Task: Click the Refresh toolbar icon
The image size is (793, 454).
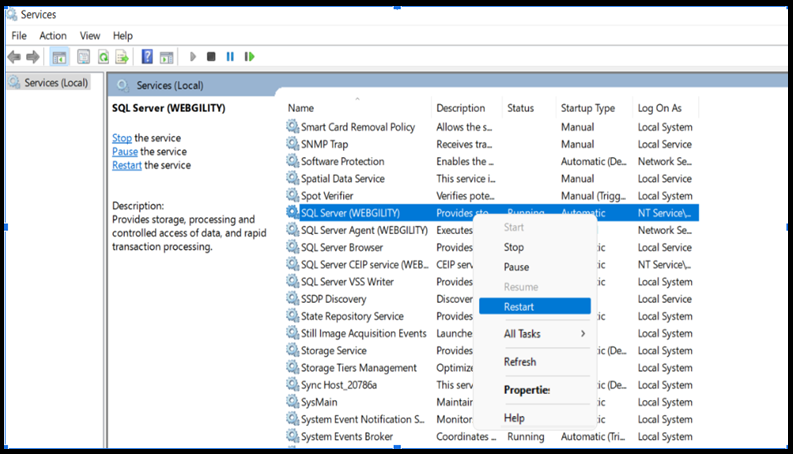Action: 103,57
